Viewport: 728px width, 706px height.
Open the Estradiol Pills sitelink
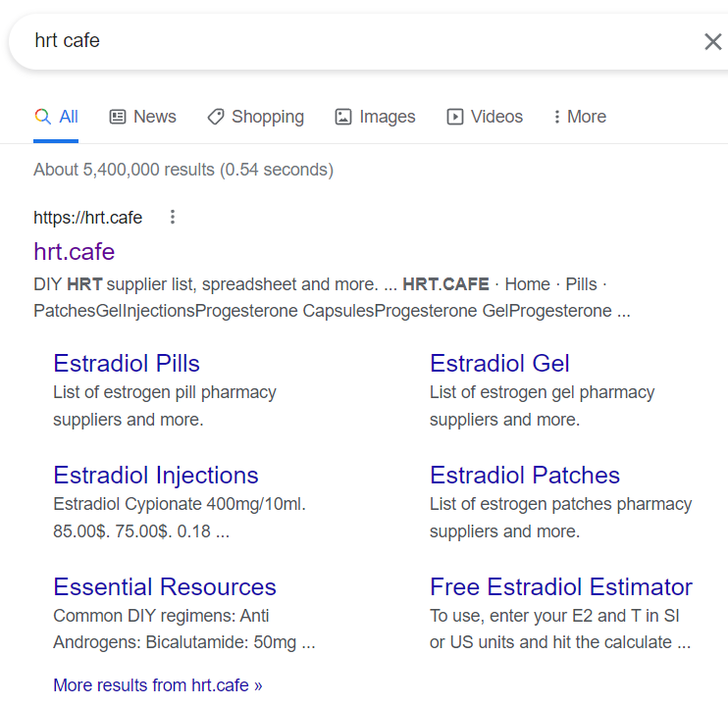click(127, 363)
